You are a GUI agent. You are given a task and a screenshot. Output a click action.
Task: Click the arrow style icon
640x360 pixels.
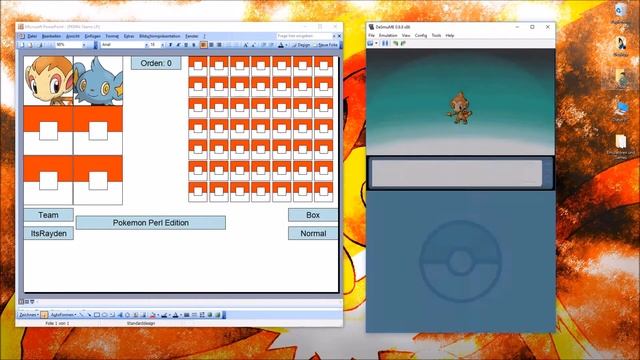202,315
